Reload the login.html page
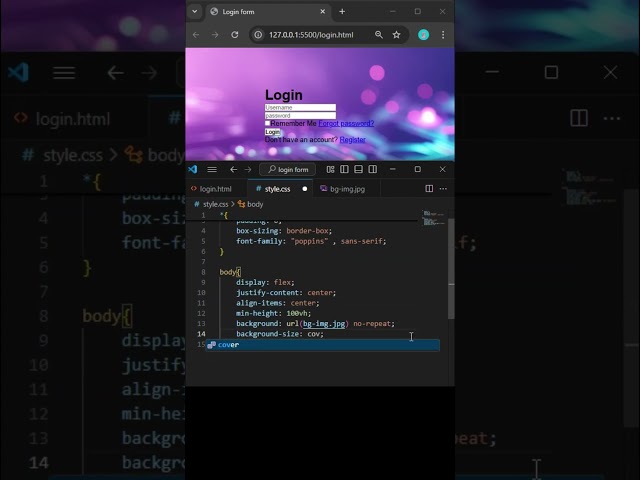 click(x=235, y=35)
